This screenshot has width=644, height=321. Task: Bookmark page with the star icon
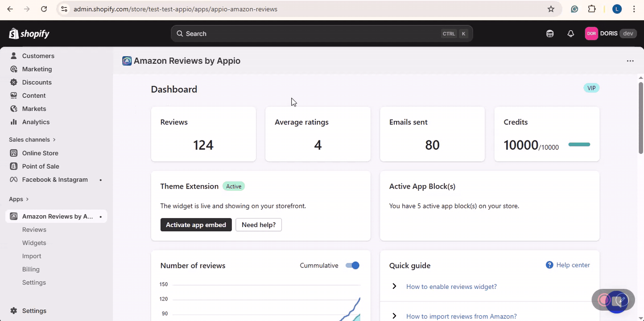(551, 9)
